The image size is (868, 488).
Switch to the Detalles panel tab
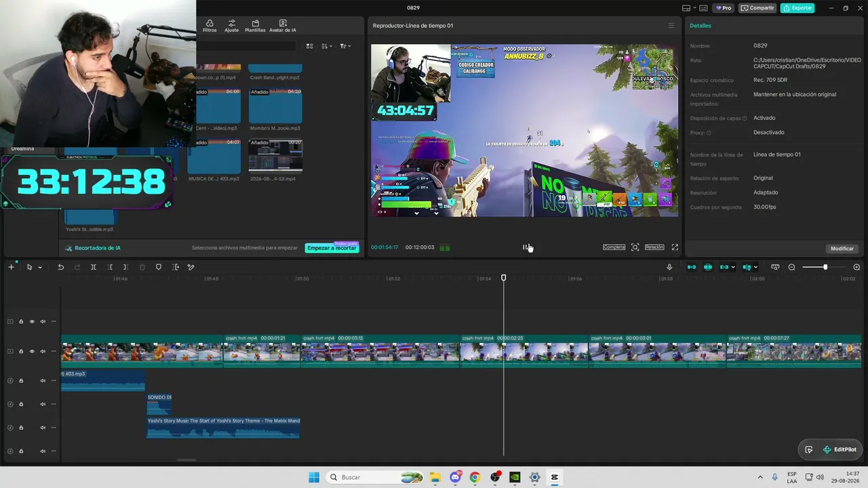(701, 26)
